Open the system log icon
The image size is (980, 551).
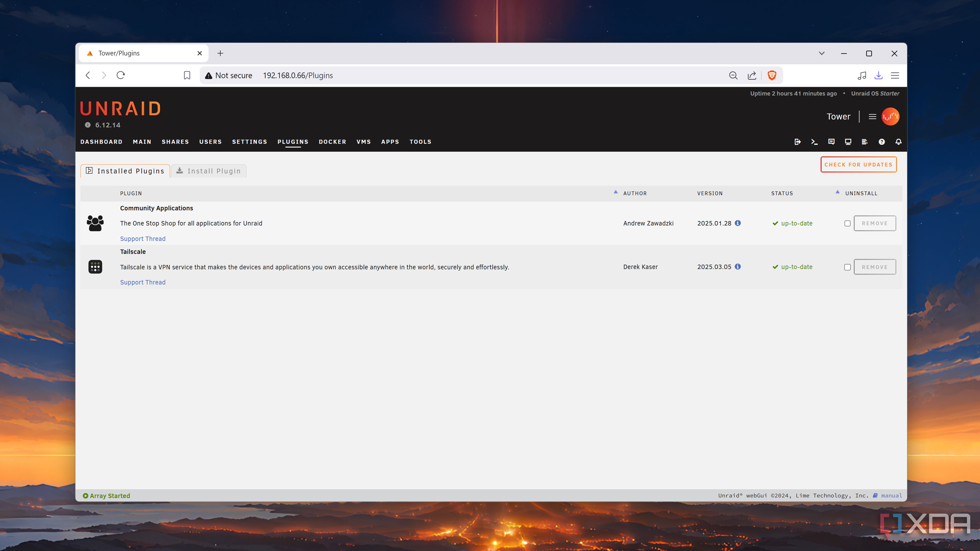pos(865,142)
